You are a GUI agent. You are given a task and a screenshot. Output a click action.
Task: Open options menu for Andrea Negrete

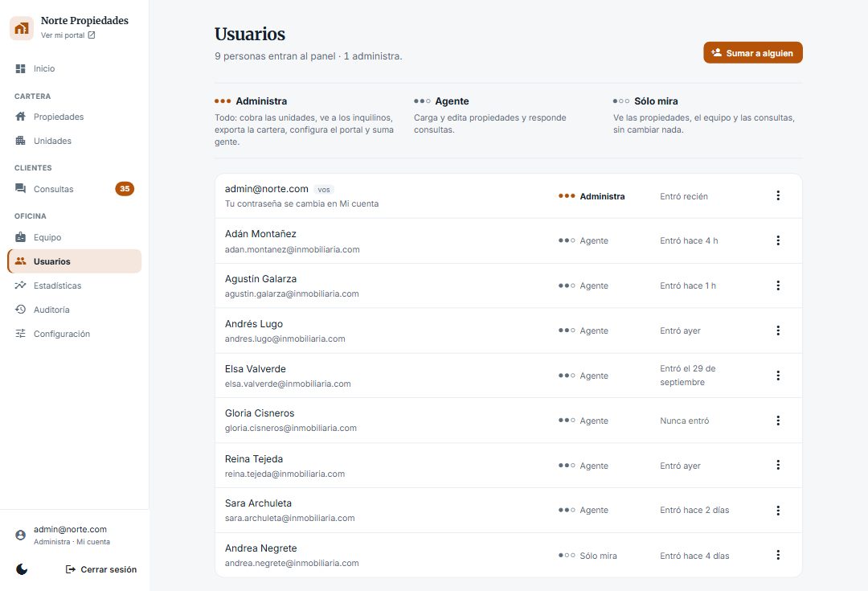(x=778, y=555)
